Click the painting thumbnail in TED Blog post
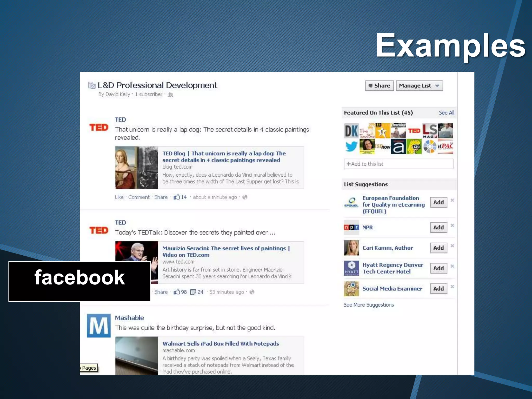The image size is (532, 399). tap(137, 168)
